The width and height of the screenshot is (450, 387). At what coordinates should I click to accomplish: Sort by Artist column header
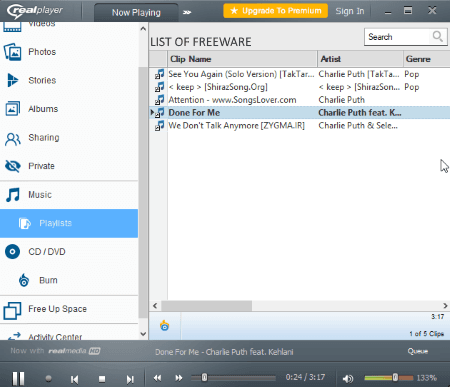pyautogui.click(x=360, y=59)
